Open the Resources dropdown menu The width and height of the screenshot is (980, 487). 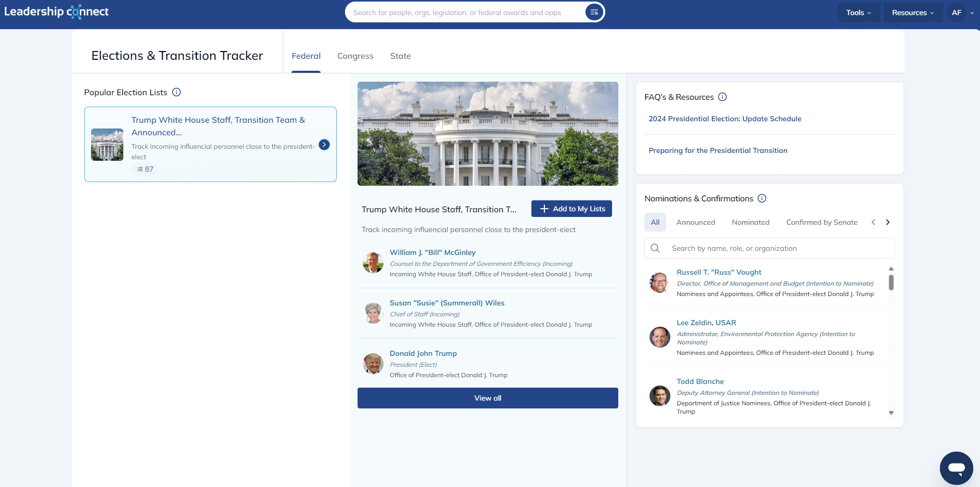coord(913,12)
